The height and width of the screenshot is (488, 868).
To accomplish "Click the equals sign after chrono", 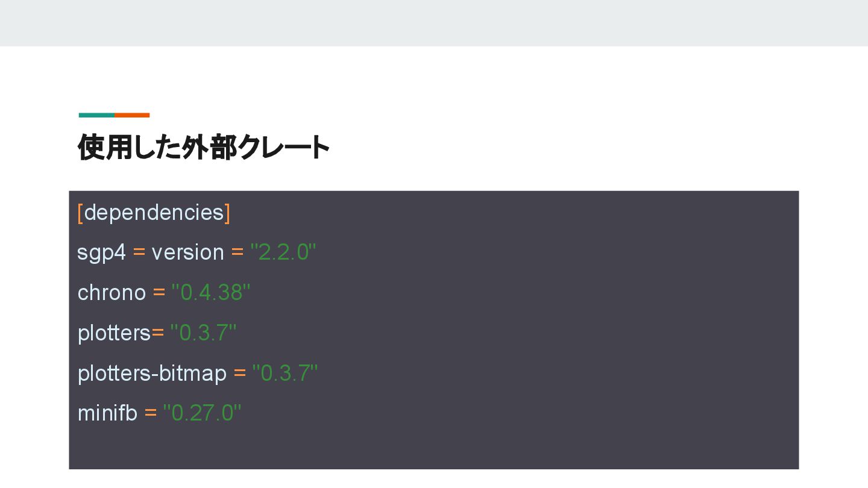I will (x=159, y=293).
